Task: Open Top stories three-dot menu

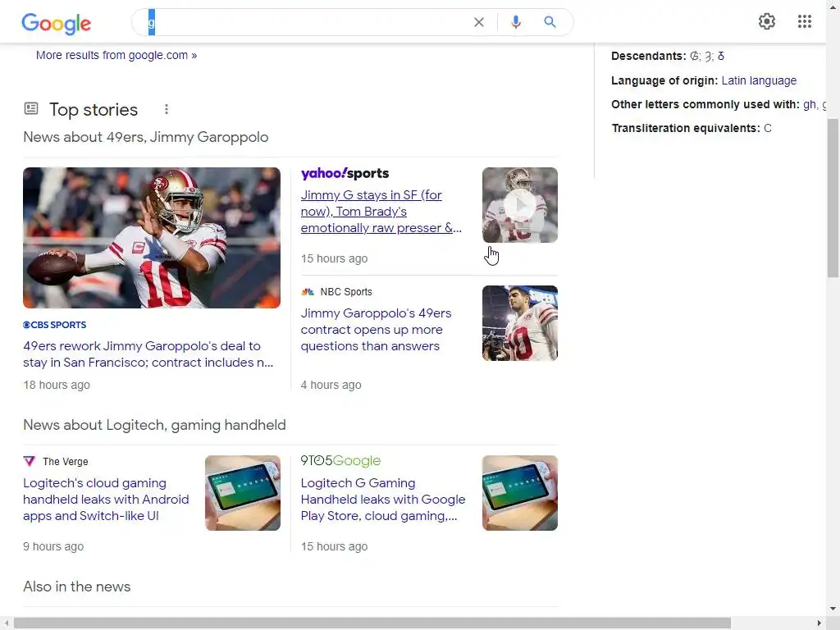Action: [167, 109]
